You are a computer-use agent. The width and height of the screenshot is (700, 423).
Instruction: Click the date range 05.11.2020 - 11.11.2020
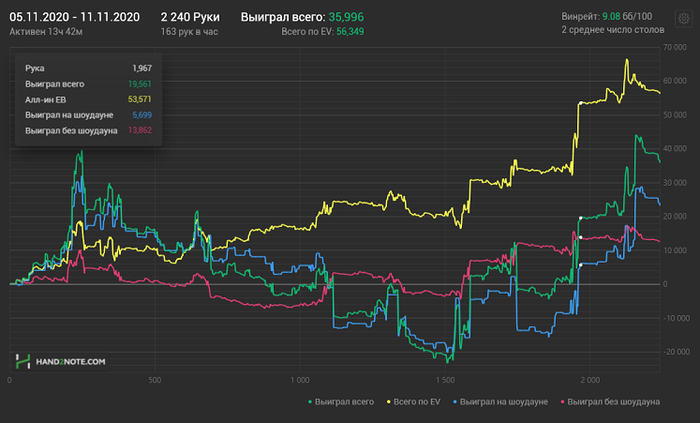pyautogui.click(x=75, y=17)
